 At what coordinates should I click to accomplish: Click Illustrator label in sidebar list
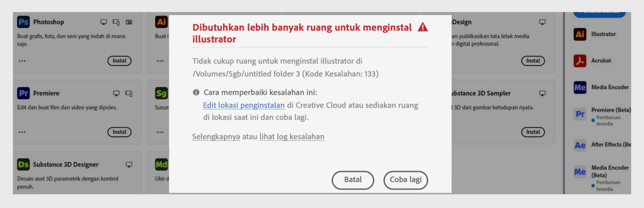[x=603, y=34]
